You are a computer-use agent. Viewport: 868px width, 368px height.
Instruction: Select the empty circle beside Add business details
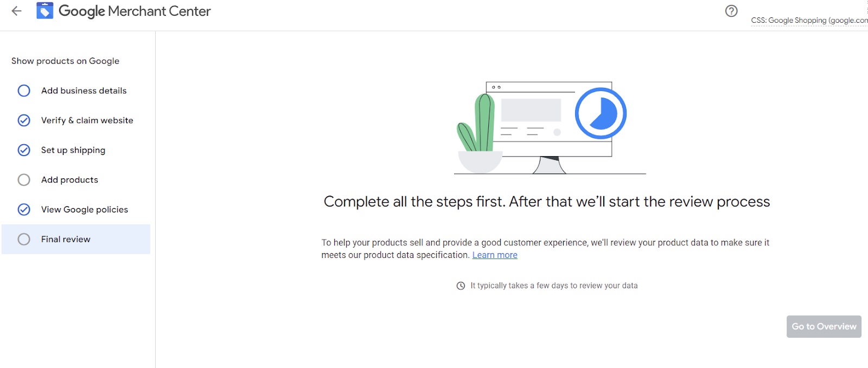coord(24,91)
